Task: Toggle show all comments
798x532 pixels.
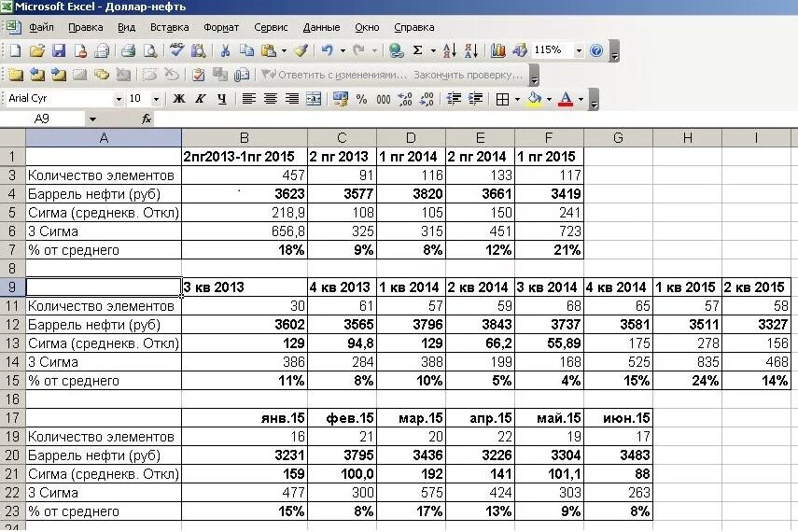Action: [102, 75]
